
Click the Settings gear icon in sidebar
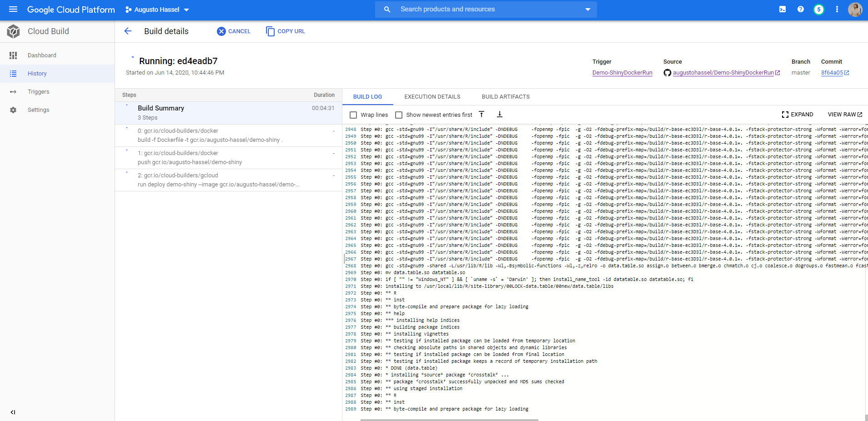pos(13,110)
